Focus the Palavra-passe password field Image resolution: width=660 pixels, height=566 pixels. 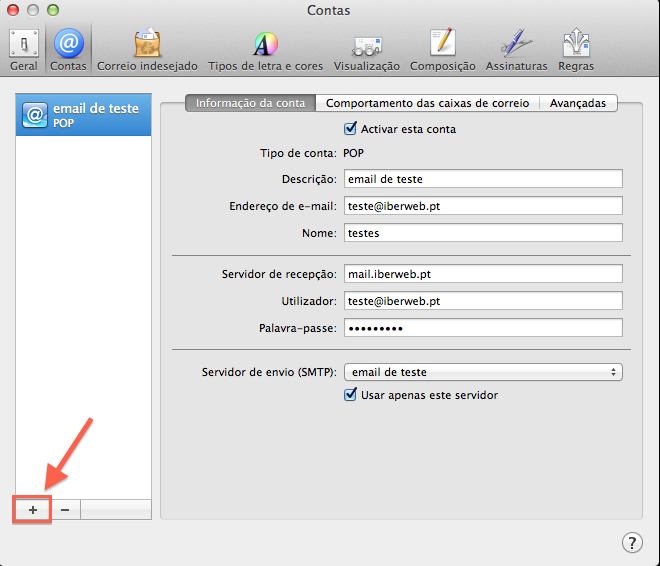coord(482,328)
